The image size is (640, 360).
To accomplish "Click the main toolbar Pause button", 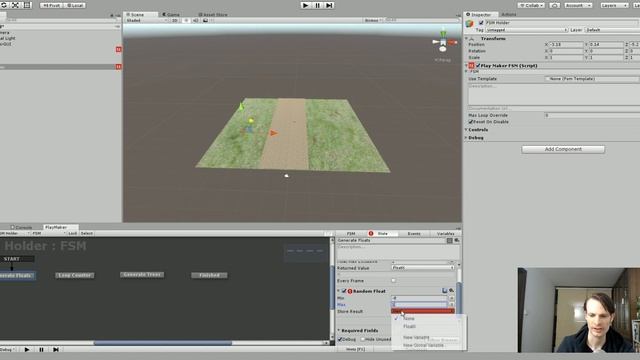I will [317, 5].
